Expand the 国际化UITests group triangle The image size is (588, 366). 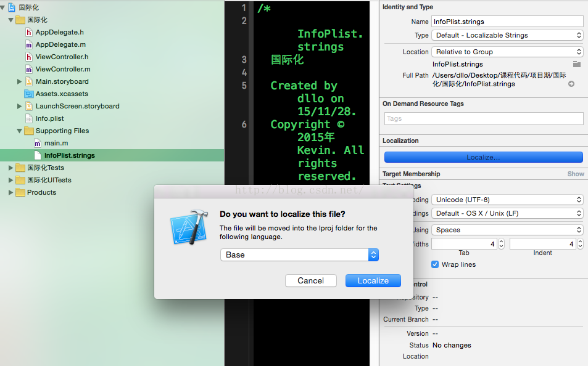point(10,180)
